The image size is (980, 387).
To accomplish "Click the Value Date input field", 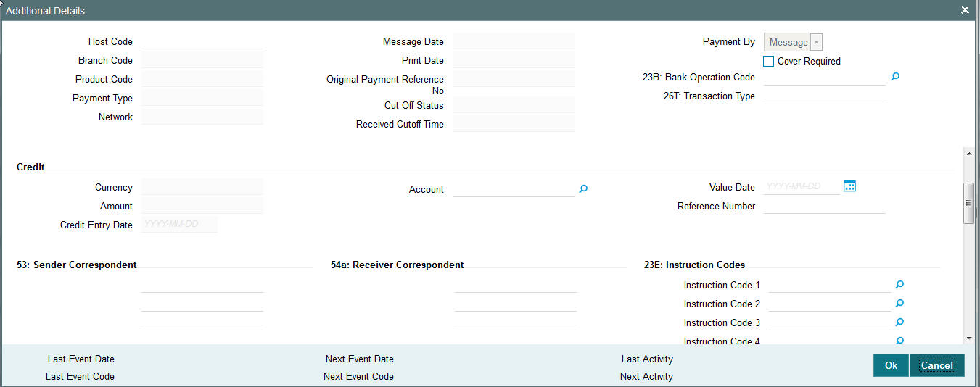I will pyautogui.click(x=802, y=187).
